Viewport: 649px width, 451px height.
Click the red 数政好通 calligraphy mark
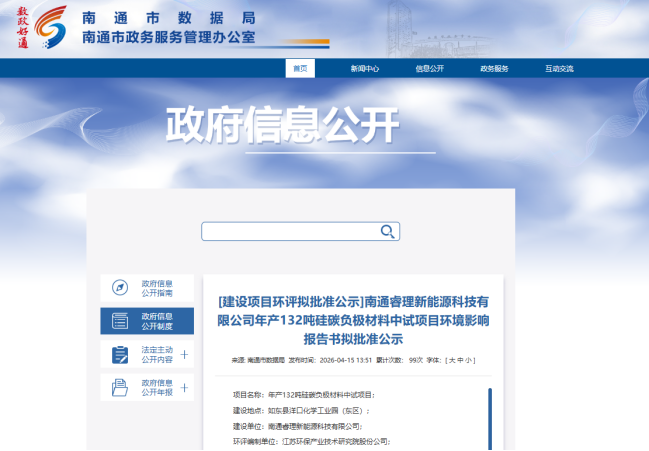23,27
